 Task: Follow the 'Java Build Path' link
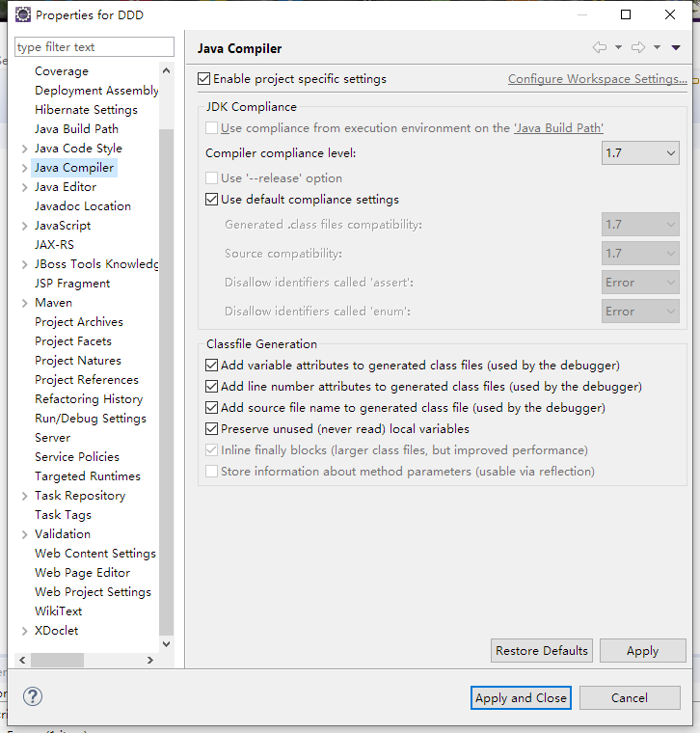pyautogui.click(x=558, y=128)
